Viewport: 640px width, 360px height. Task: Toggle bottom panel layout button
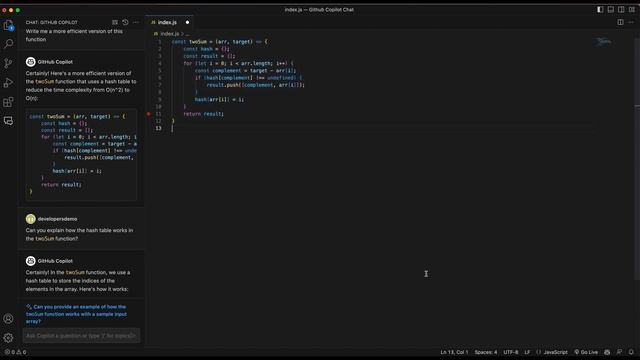(x=611, y=9)
